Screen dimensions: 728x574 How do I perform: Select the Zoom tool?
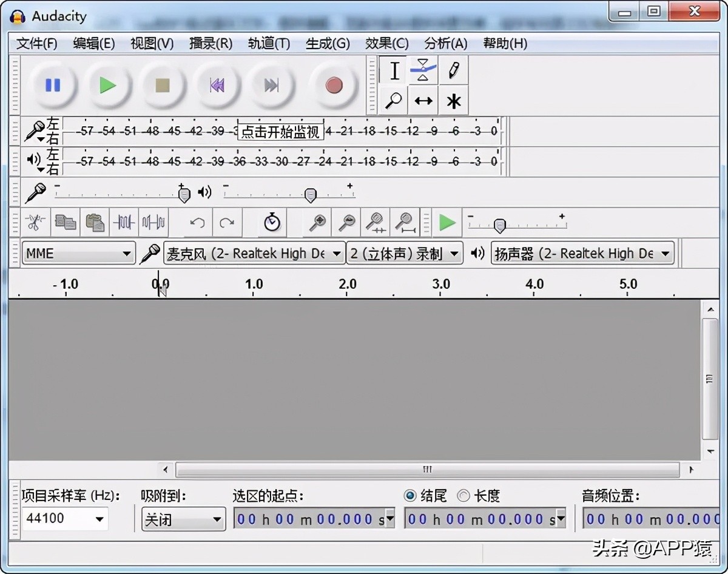click(x=393, y=100)
